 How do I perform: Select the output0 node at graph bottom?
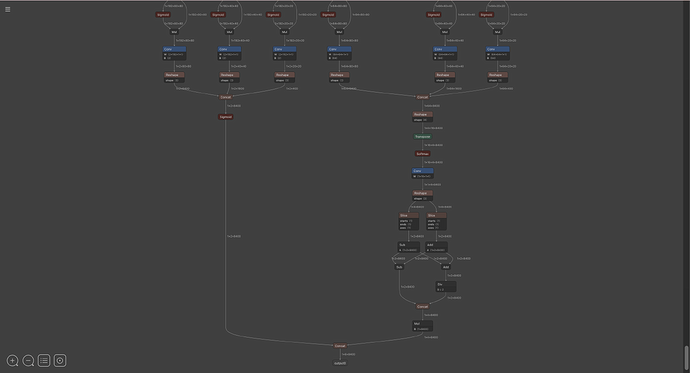click(340, 363)
